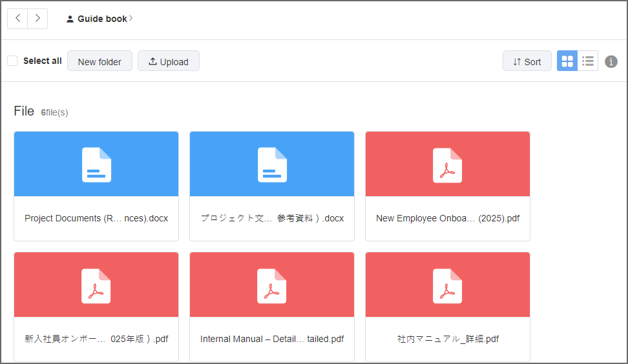Screen dimensions: 628x364
Task: Click the Japanese プロジェクト docx file icon
Action: 272,165
